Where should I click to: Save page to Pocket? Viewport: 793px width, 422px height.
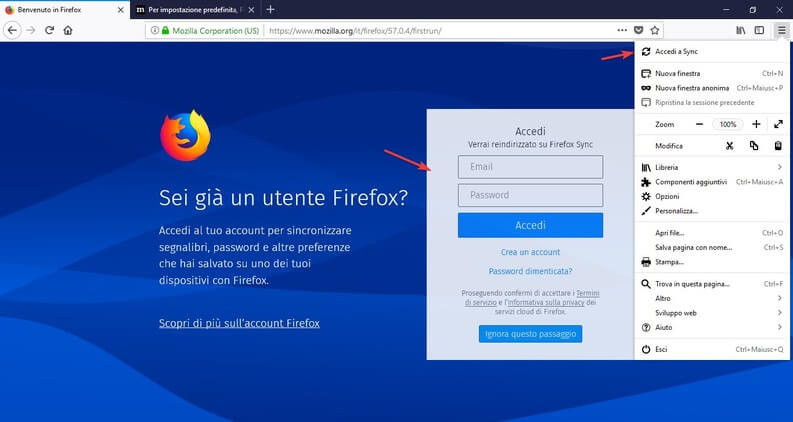(639, 30)
